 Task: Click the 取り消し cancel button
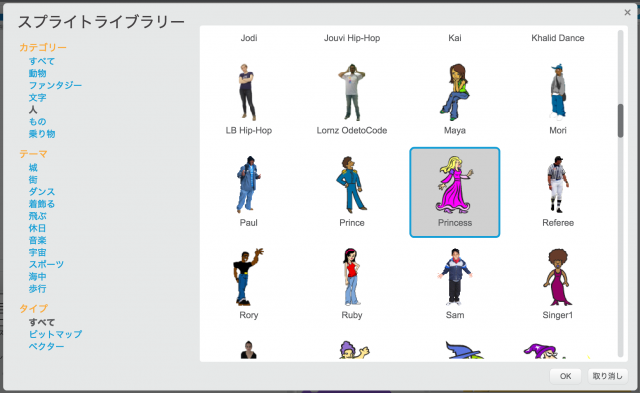coord(607,376)
